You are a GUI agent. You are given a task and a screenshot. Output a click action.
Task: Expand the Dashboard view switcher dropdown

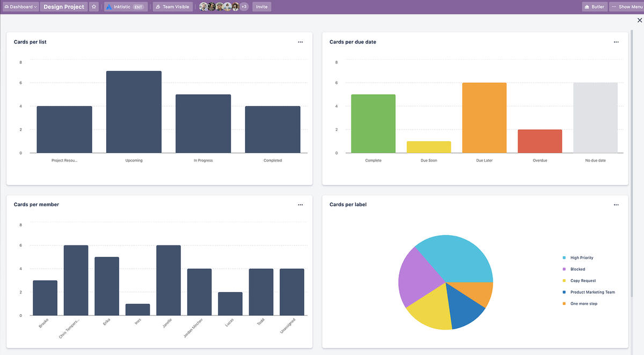tap(20, 7)
